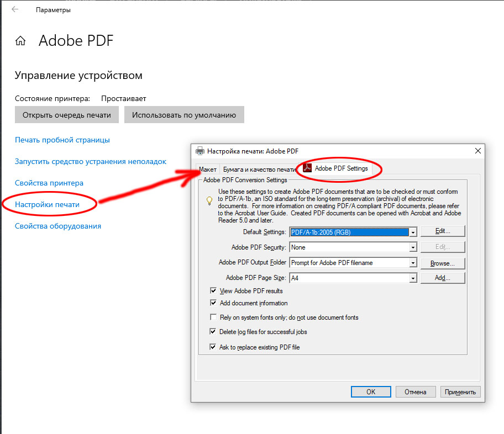Open Запустить средство устранения неполадок link
Screen dimensions: 504x434
91,162
